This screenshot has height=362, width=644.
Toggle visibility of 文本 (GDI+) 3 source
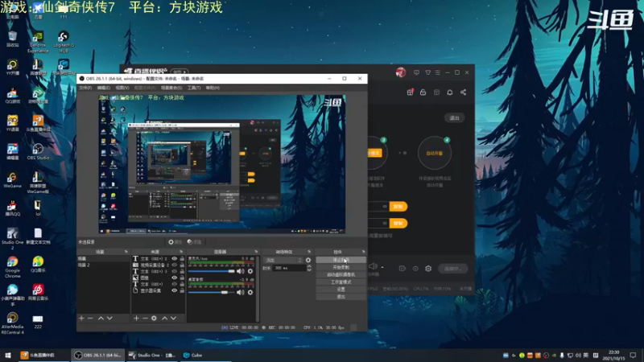(175, 271)
